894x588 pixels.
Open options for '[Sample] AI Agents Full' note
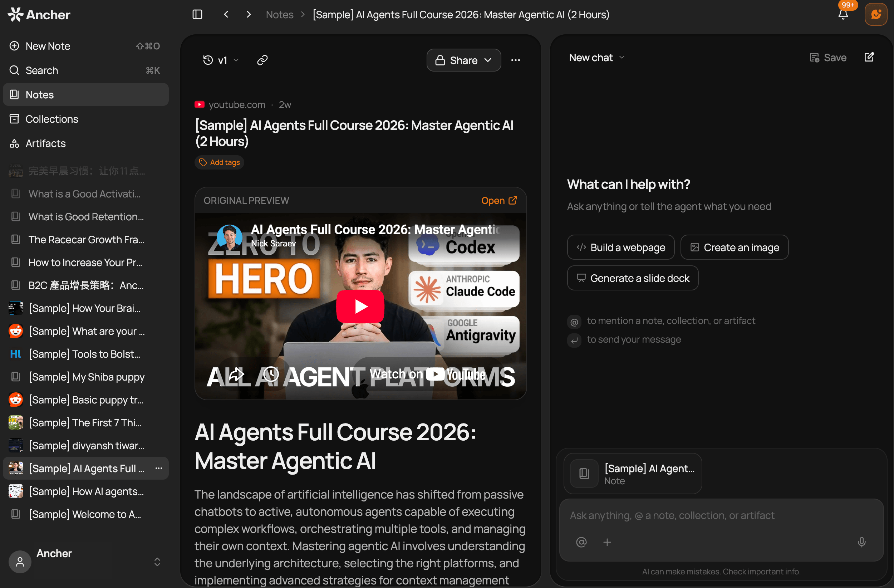click(158, 468)
